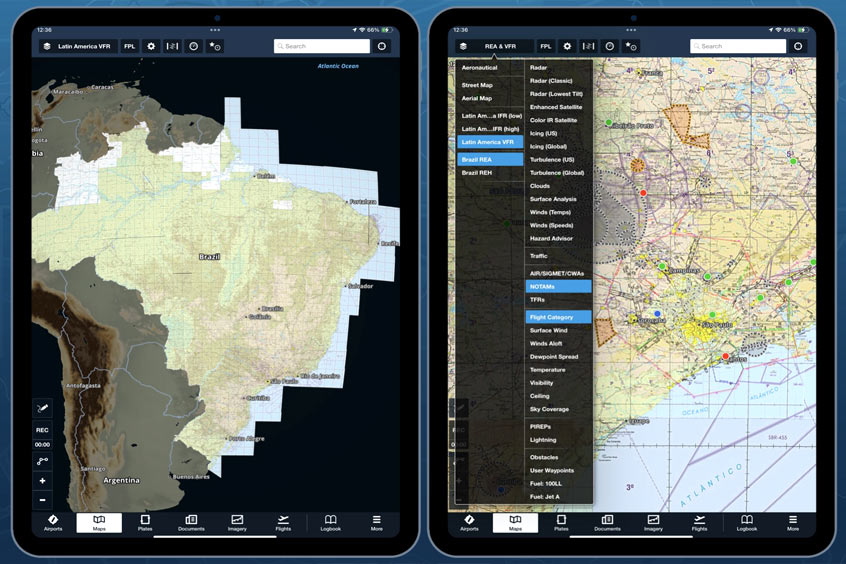Focus search field on right iPad
Image resolution: width=846 pixels, height=564 pixels.
point(738,46)
